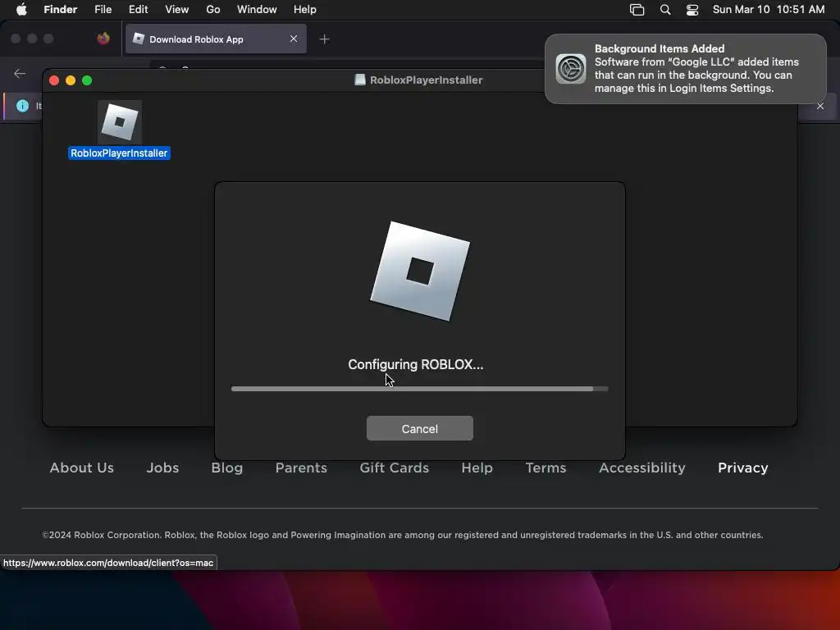Open Control Center icon

[692, 10]
